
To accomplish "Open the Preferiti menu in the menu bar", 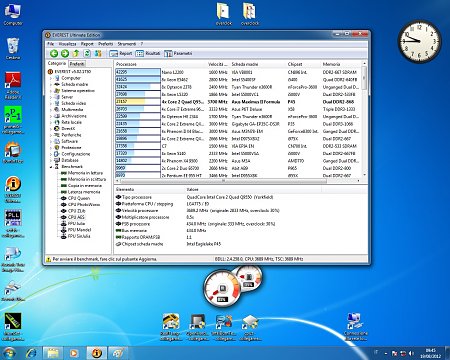I will coord(106,44).
